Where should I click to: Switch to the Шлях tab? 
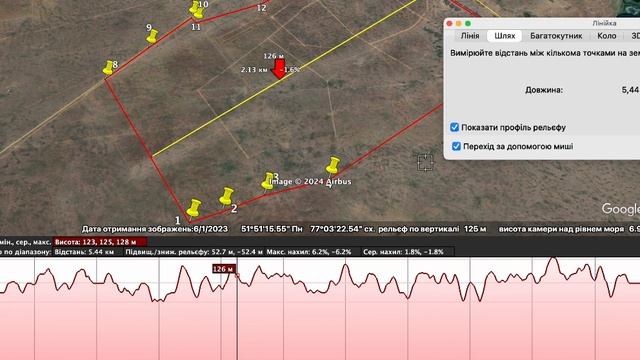click(x=504, y=36)
